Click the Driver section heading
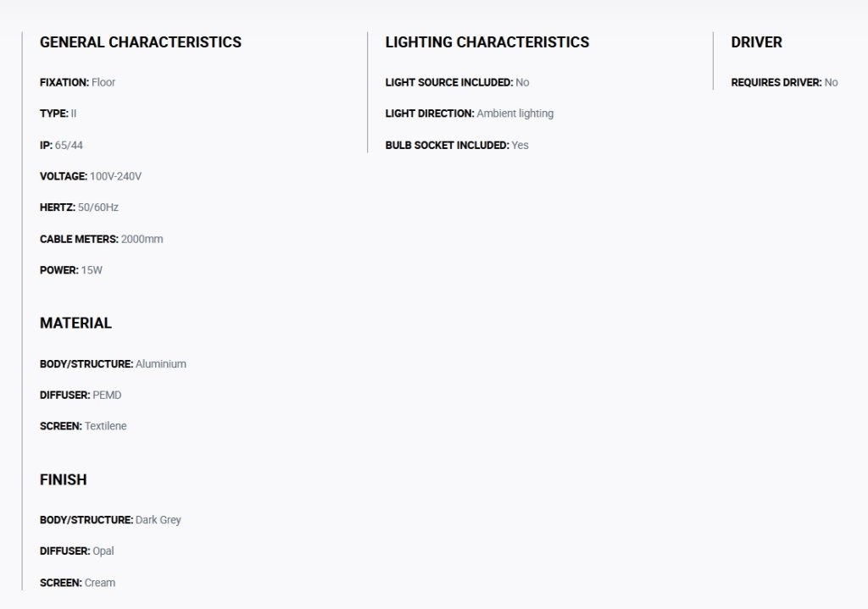 pos(756,42)
